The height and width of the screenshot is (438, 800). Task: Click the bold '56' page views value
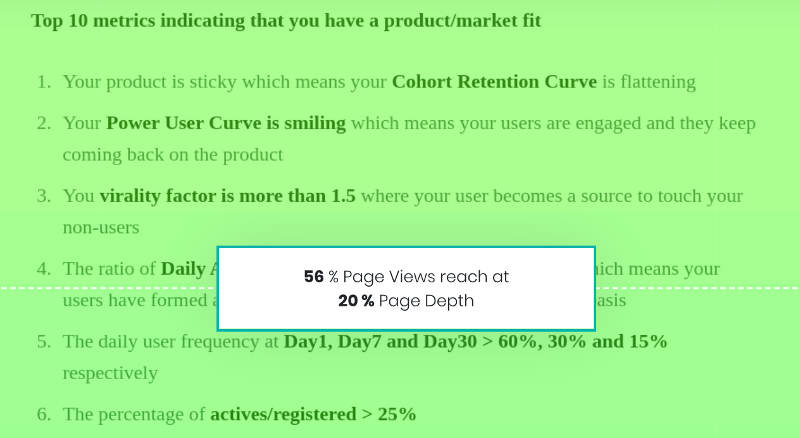click(x=314, y=277)
